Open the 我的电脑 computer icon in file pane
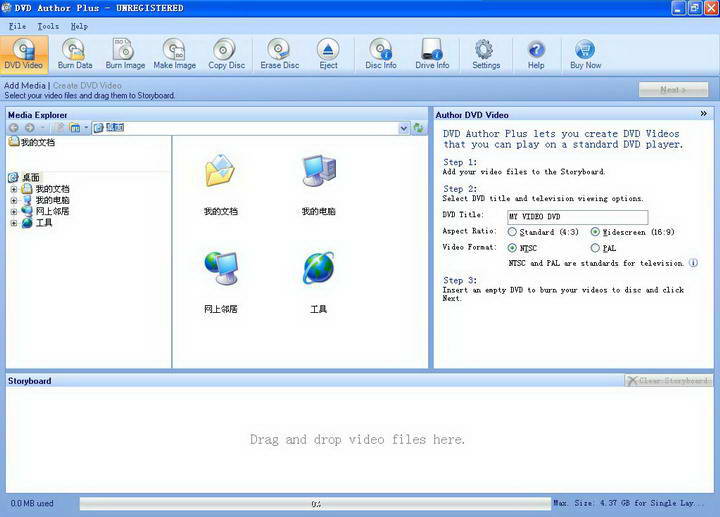 click(319, 171)
